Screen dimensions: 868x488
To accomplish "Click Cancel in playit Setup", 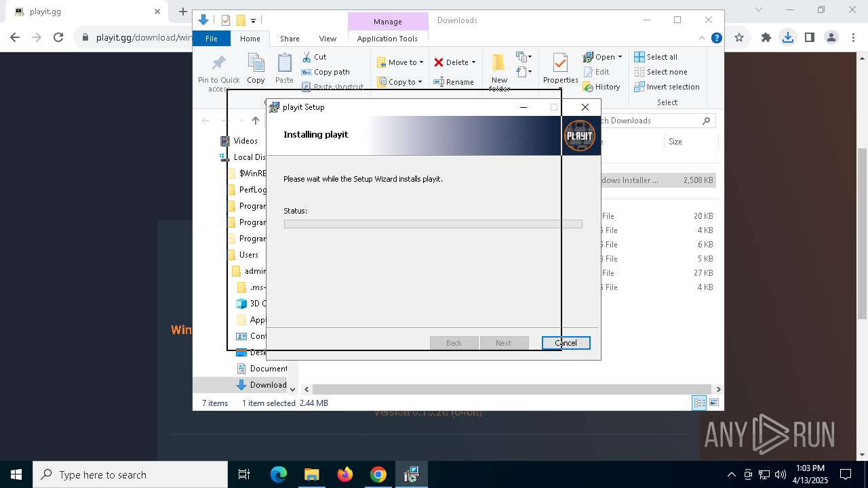I will click(566, 343).
